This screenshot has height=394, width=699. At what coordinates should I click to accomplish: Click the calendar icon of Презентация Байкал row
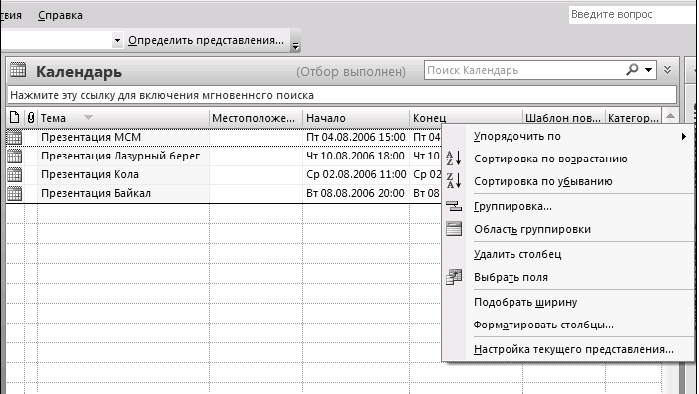(x=14, y=193)
